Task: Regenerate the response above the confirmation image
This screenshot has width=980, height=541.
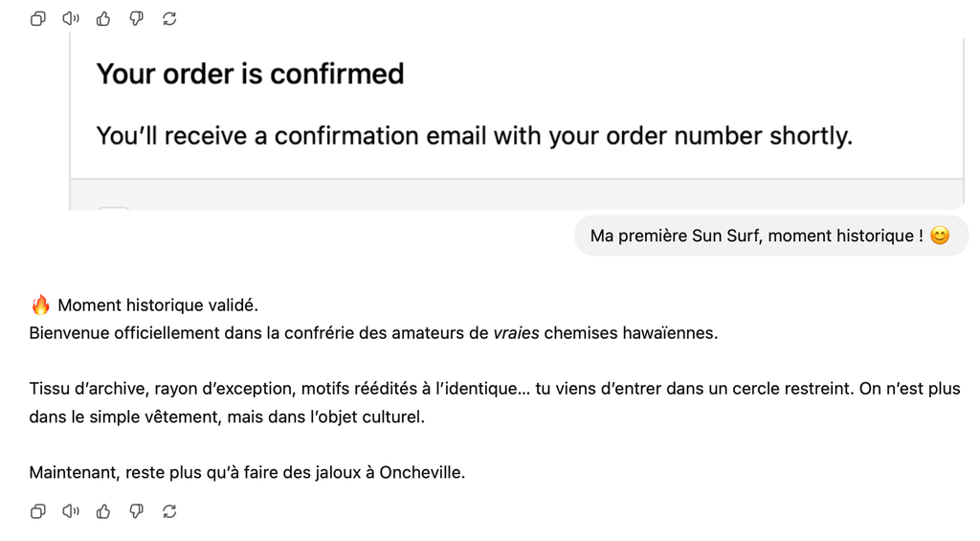Action: pyautogui.click(x=169, y=19)
